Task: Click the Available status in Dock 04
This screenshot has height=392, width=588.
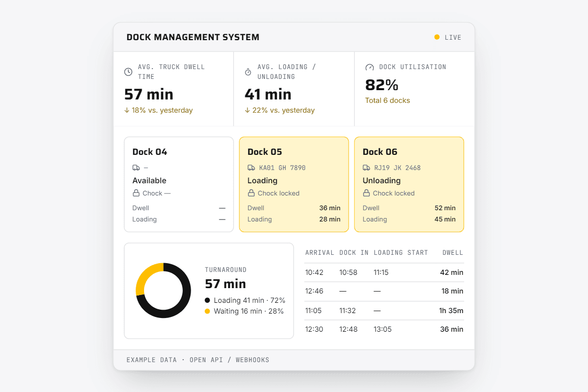Action: pos(149,180)
